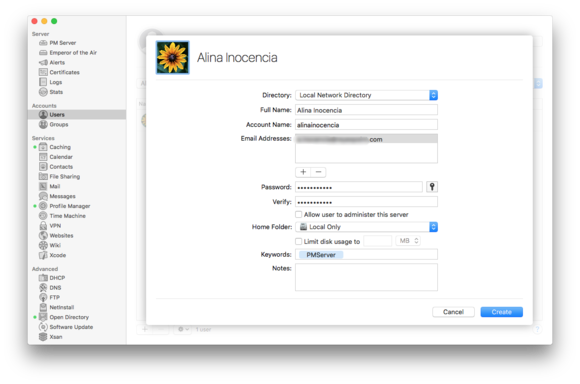Select the Open Directory icon

click(x=43, y=317)
